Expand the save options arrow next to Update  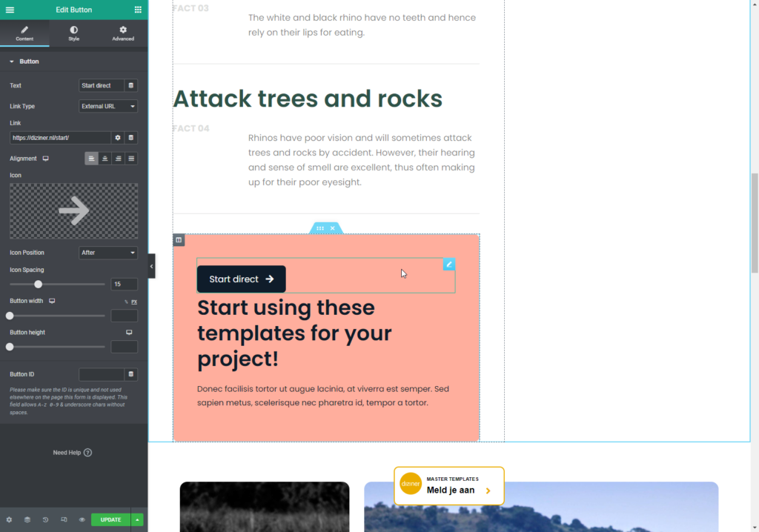click(137, 519)
